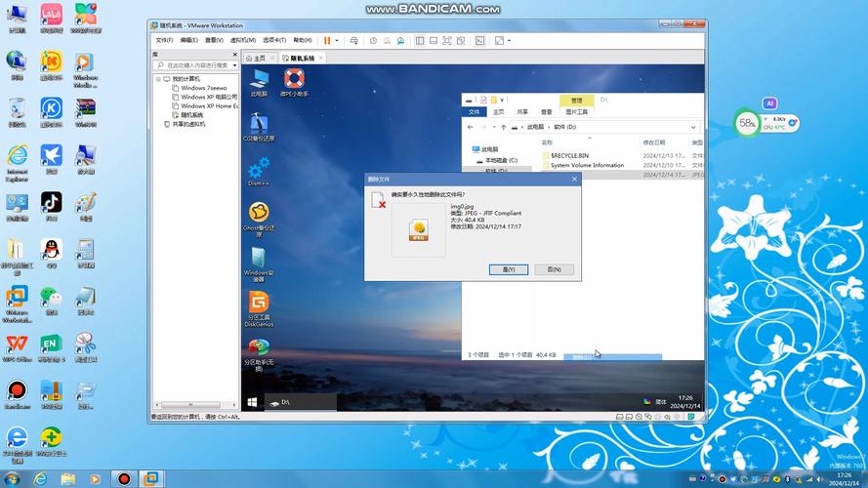Open the 主页 tab in Explorer ribbon

[x=499, y=112]
